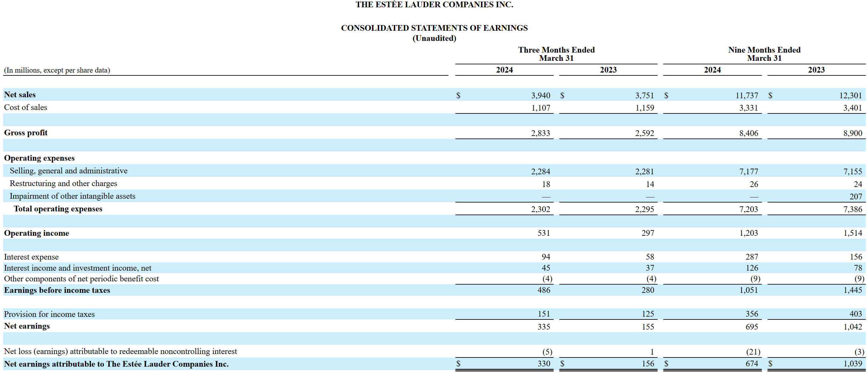Select Gross profit value 2,592

click(x=645, y=133)
